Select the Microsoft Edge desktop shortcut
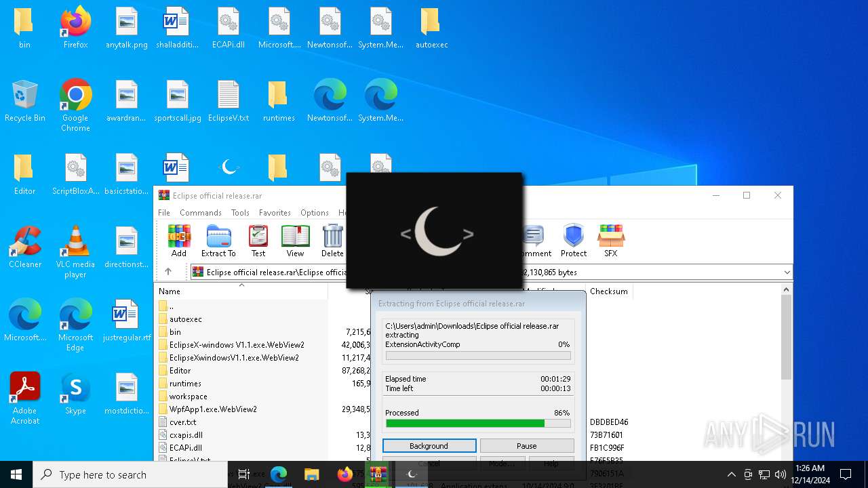868x488 pixels. point(75,325)
